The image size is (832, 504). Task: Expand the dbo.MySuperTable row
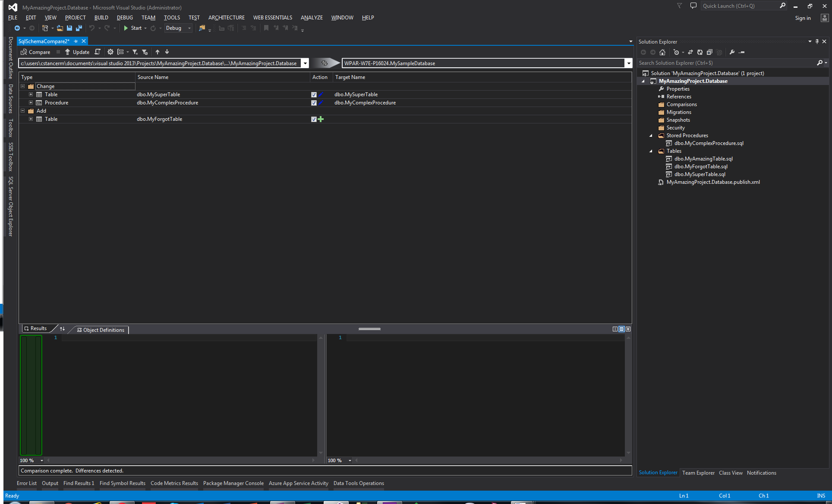(x=31, y=94)
